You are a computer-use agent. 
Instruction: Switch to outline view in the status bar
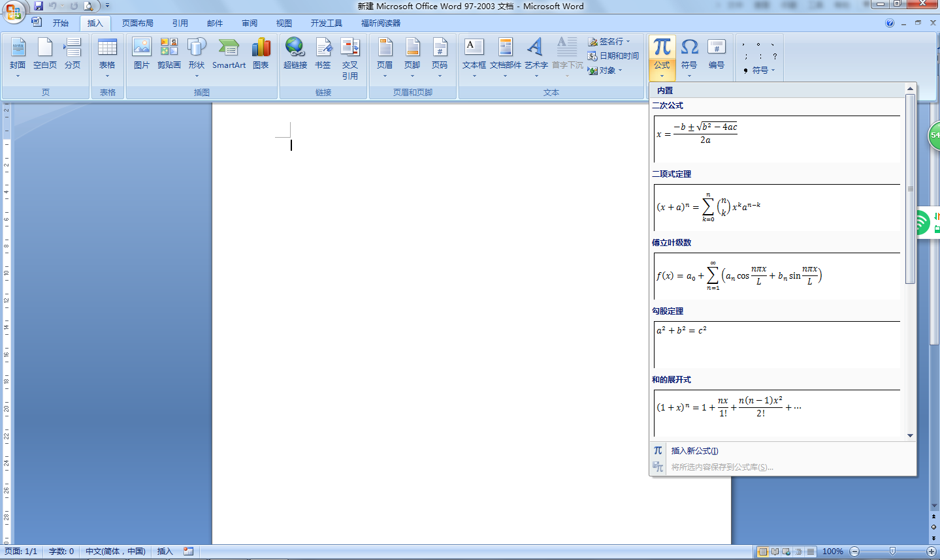tap(798, 552)
